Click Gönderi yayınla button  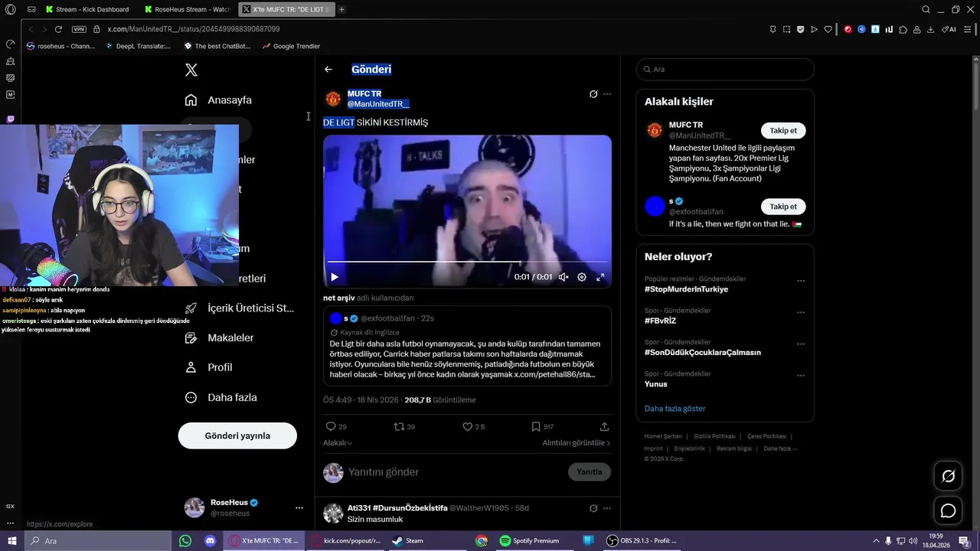[x=237, y=435]
